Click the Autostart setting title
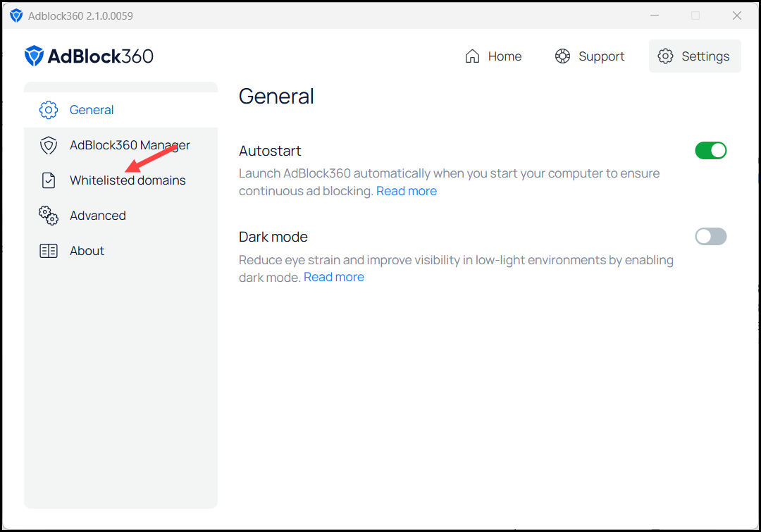Image resolution: width=761 pixels, height=532 pixels. coord(270,151)
